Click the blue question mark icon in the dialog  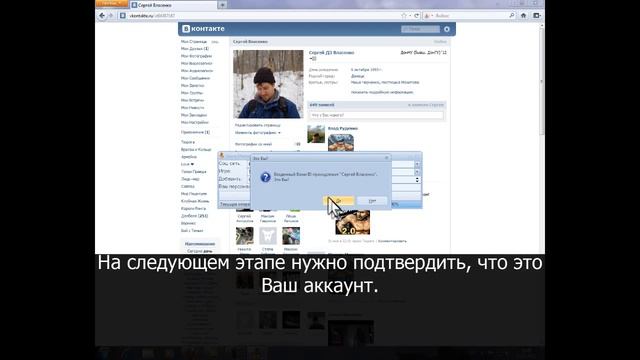265,177
